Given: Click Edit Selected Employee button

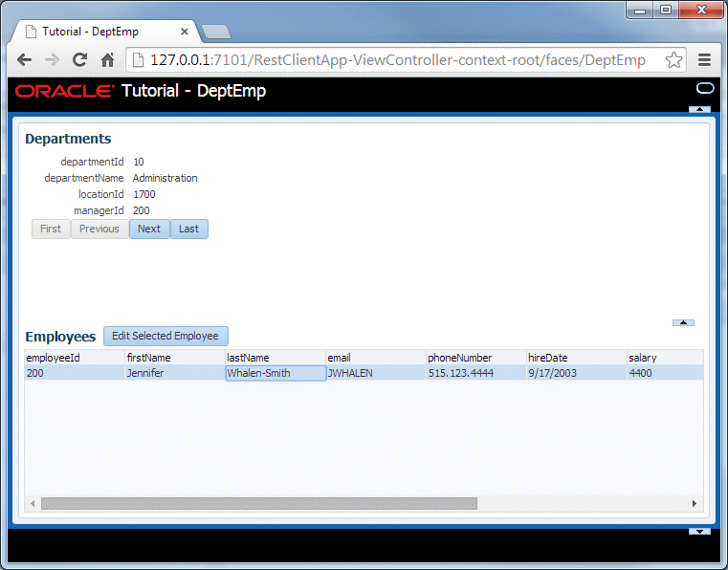Looking at the screenshot, I should tap(165, 336).
